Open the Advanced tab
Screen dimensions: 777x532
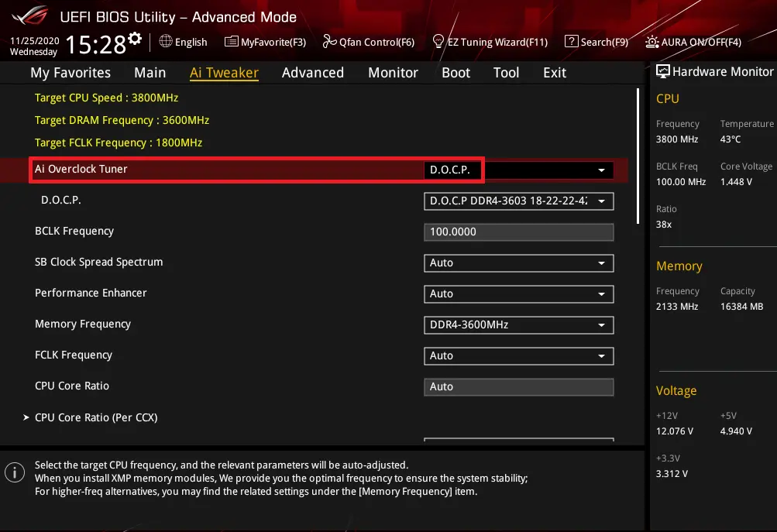[313, 72]
